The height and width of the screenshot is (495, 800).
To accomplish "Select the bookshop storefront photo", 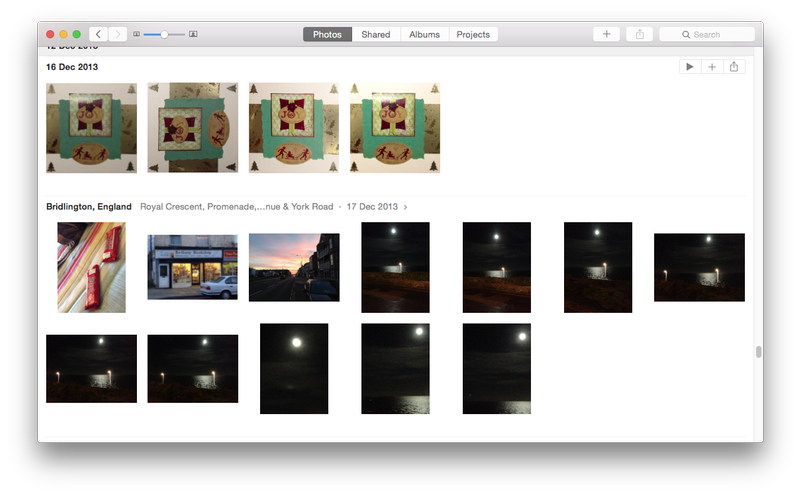I will point(193,267).
